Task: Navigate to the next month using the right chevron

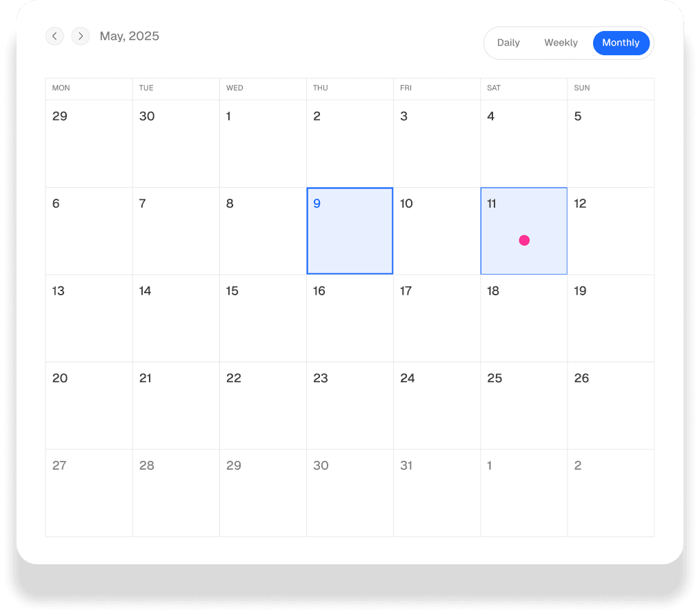Action: click(81, 36)
